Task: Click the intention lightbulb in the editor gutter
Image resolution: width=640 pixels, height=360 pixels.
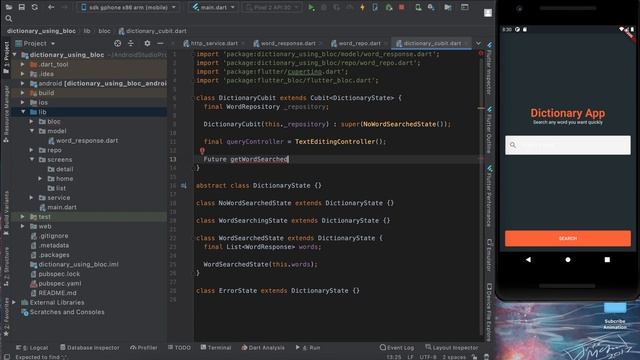Action: point(202,151)
